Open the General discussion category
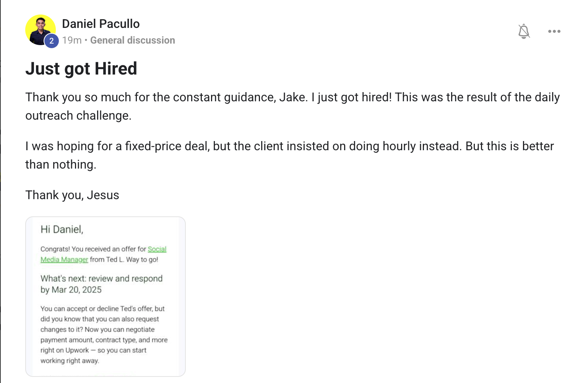The width and height of the screenshot is (588, 383). [x=133, y=40]
